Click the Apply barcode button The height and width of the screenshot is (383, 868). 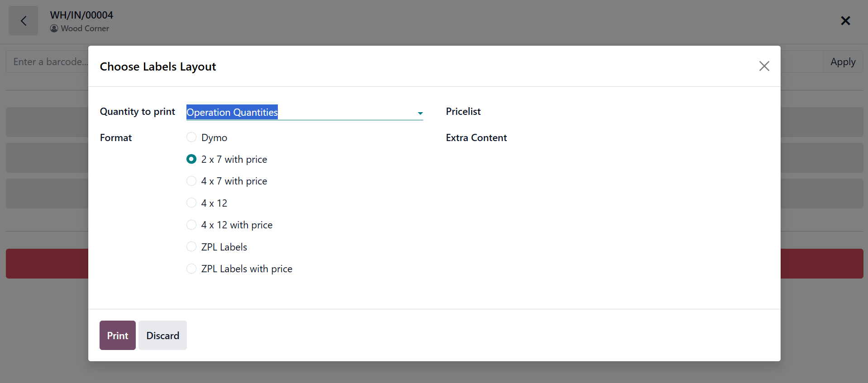[843, 62]
